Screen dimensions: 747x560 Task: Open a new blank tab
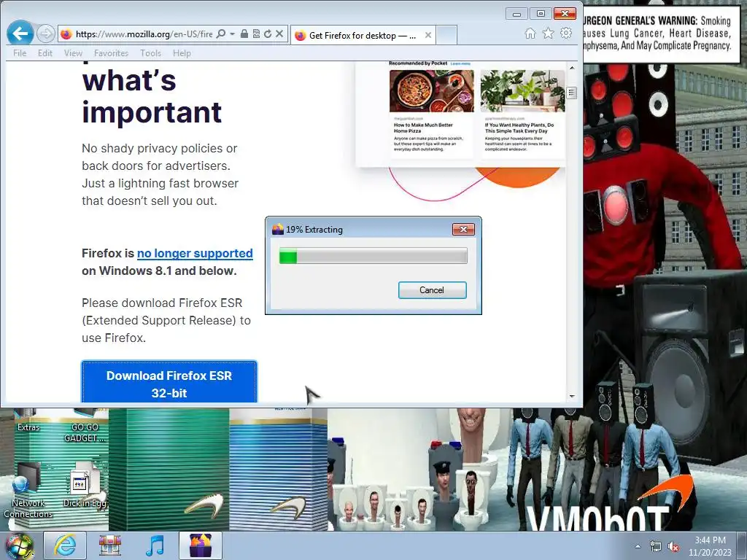pos(446,35)
